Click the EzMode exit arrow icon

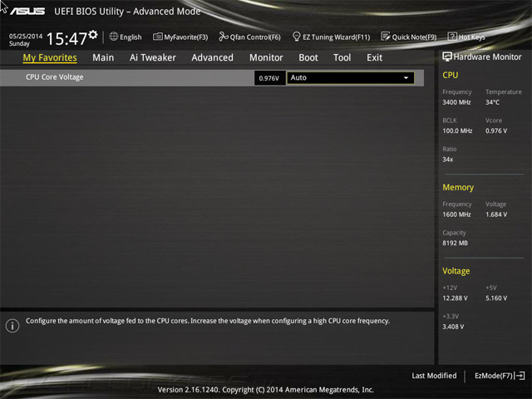[520, 376]
